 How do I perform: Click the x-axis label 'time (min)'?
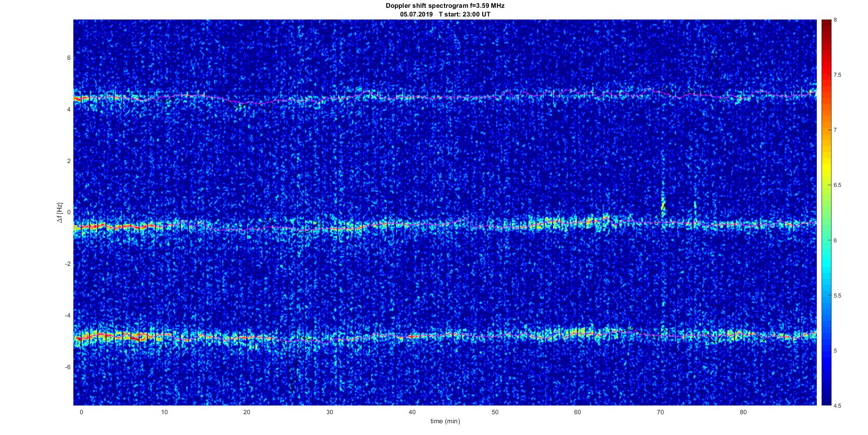click(445, 421)
